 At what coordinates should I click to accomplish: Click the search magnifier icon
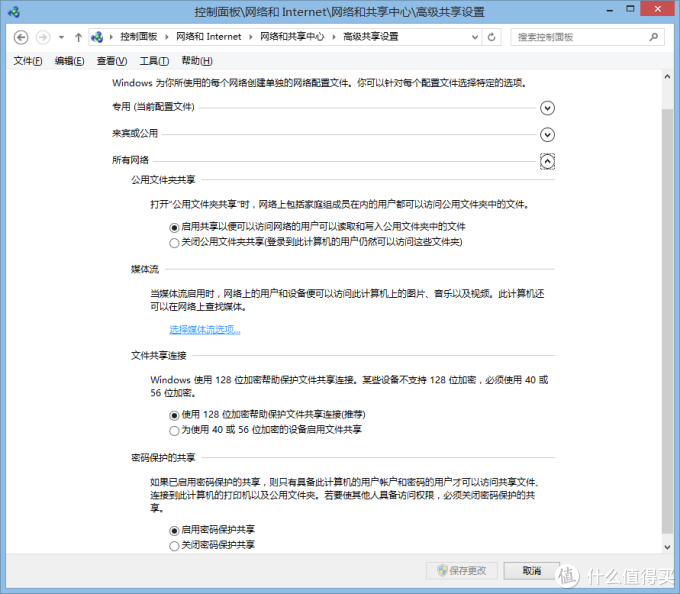pyautogui.click(x=654, y=37)
